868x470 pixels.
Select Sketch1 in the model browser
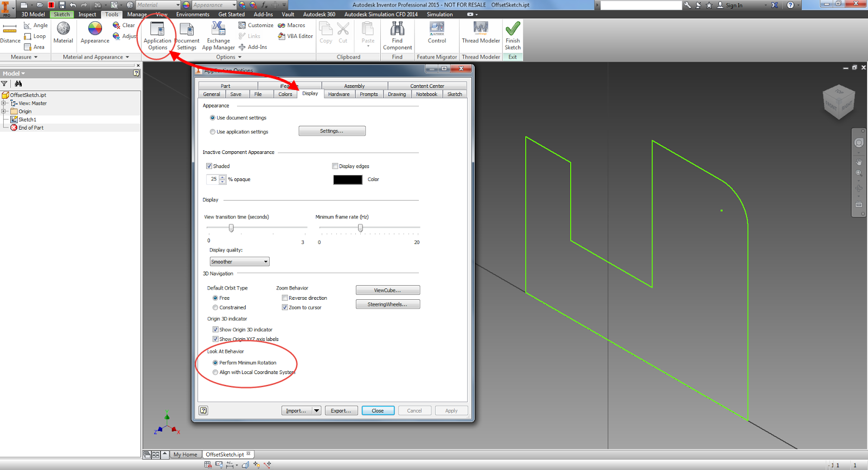pos(27,119)
